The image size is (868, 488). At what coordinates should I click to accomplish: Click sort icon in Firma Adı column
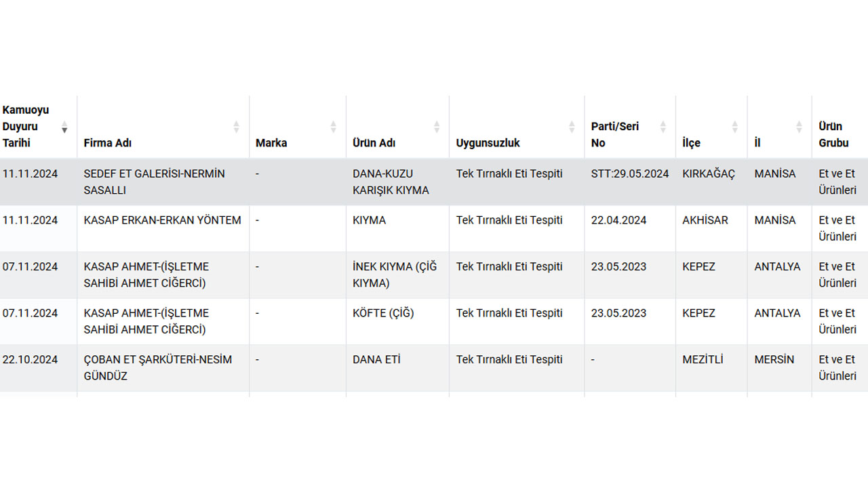pyautogui.click(x=237, y=127)
